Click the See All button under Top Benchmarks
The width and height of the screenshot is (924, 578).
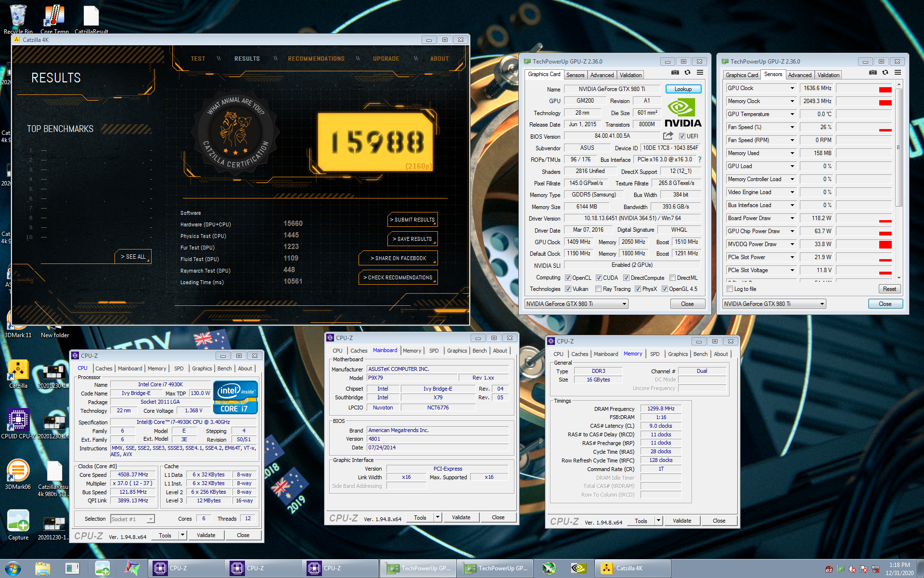point(133,257)
